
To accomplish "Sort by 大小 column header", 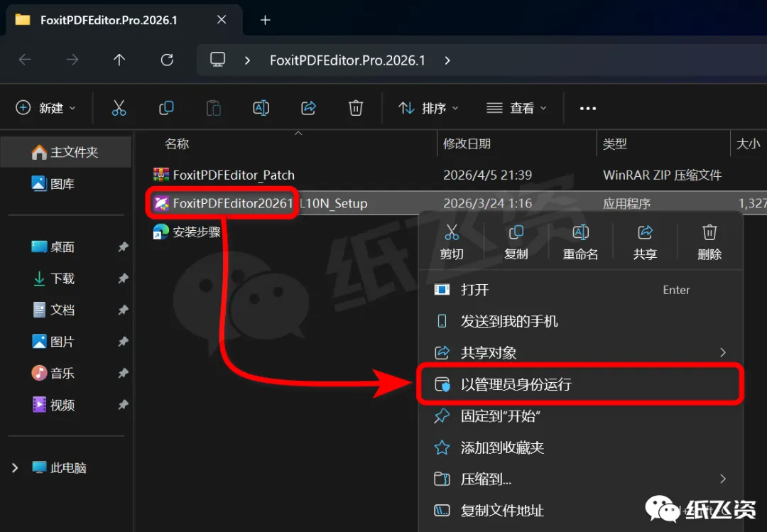I will [x=749, y=144].
